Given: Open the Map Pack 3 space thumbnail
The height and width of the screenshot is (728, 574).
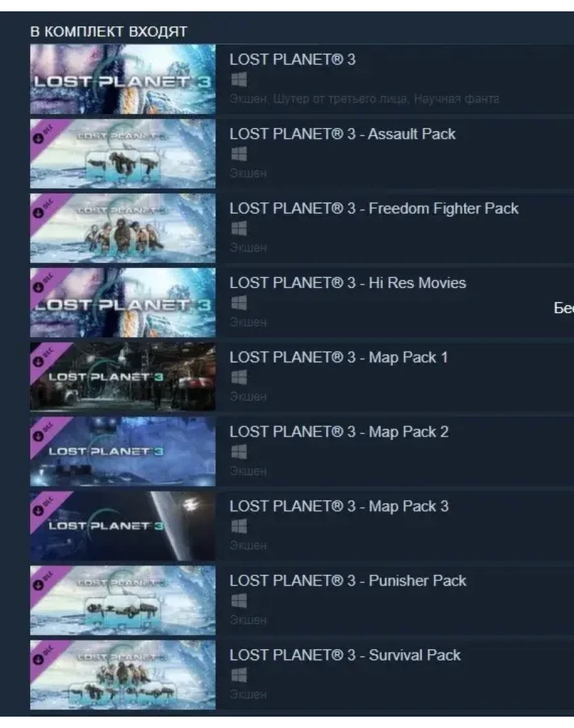Looking at the screenshot, I should tap(123, 526).
